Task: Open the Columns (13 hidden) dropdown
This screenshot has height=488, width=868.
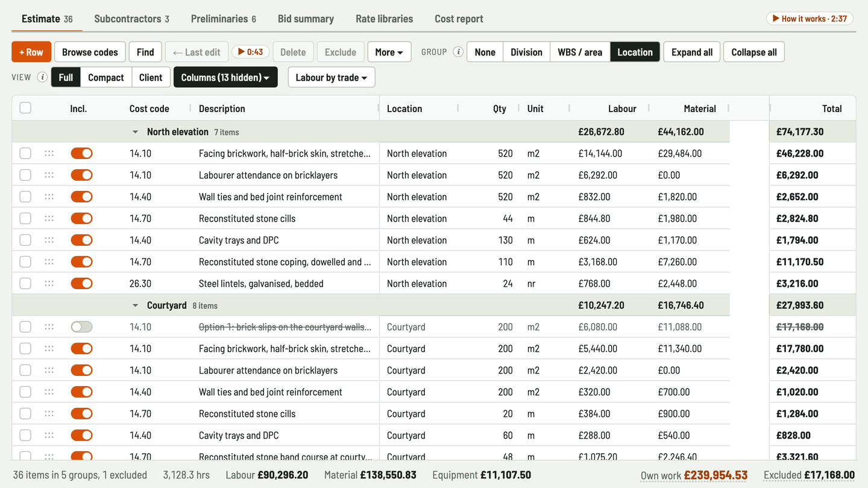Action: coord(225,77)
